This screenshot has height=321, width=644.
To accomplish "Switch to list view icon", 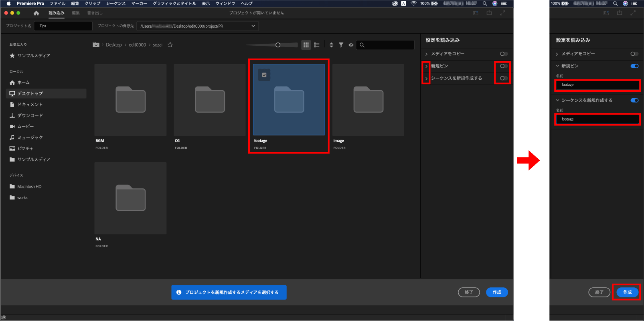I will (317, 45).
